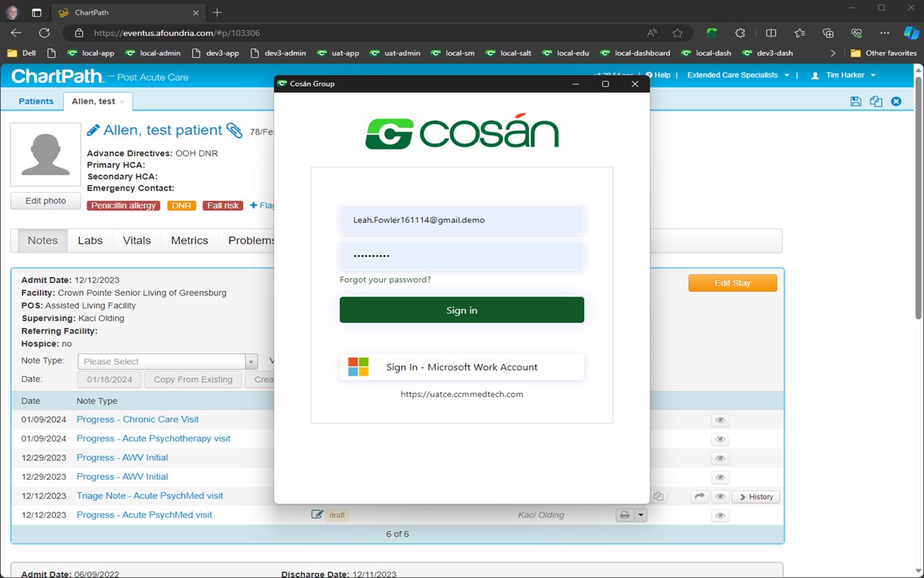924x578 pixels.
Task: Click the paperclip attachment icon beside patient name
Action: [x=235, y=130]
